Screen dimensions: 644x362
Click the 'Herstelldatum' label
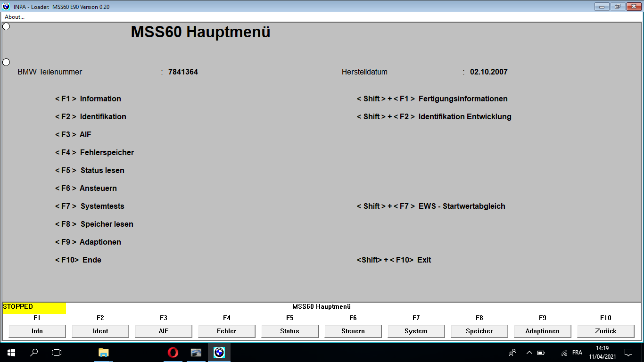click(364, 72)
